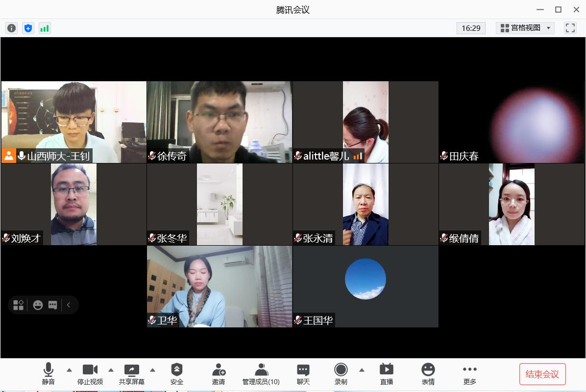This screenshot has height=392, width=586.
Task: Expand the audio options arrow beside 静音
Action: [x=69, y=370]
